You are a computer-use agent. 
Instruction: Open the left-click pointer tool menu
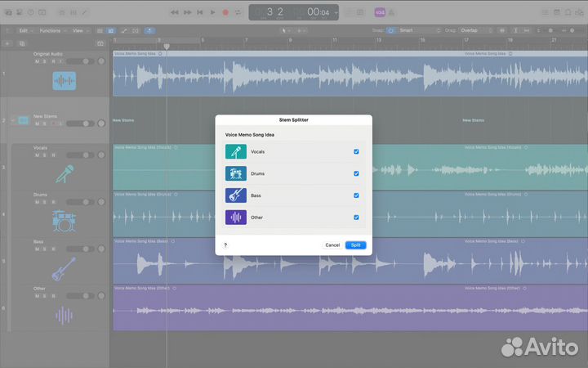(x=286, y=30)
